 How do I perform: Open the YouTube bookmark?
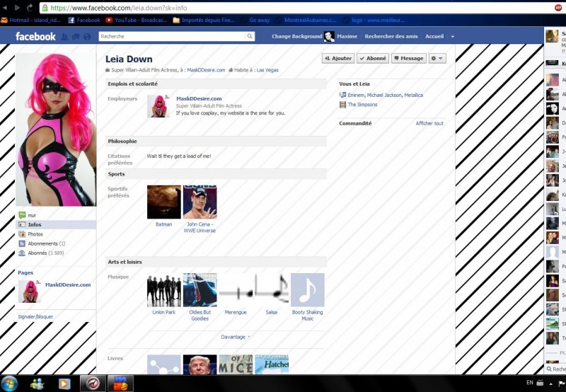click(x=136, y=21)
